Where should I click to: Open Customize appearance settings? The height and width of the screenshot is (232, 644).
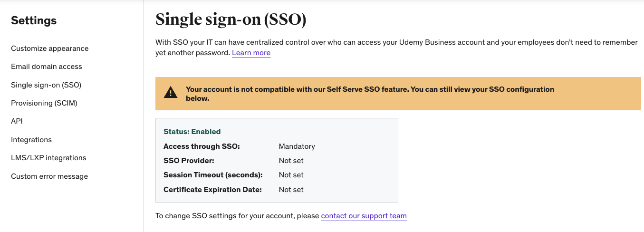(49, 48)
